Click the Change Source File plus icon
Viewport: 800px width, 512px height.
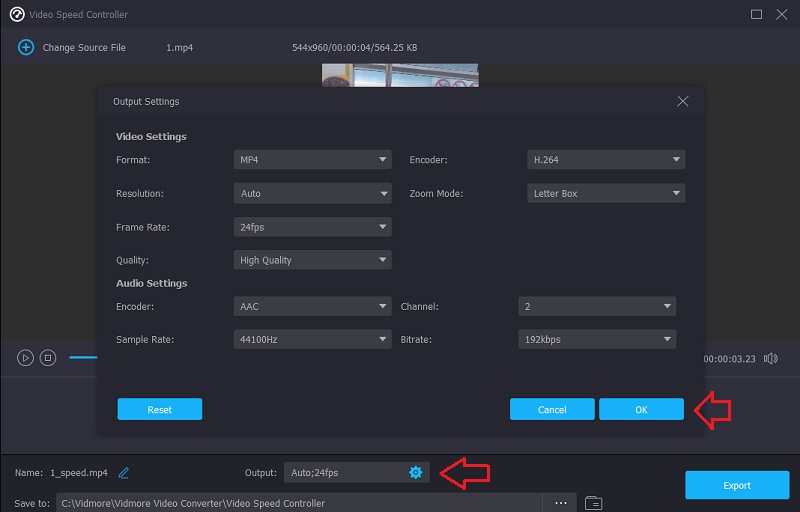[x=26, y=47]
